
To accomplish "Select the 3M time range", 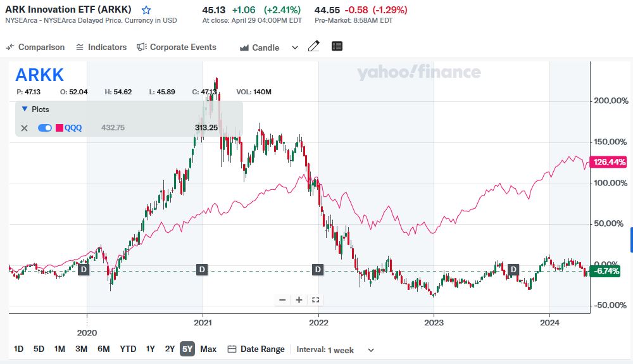I will coord(81,349).
